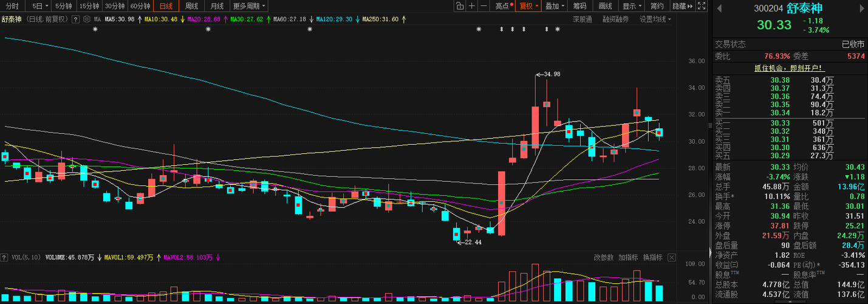Click stock code 300204
The height and width of the screenshot is (304, 868).
point(769,9)
